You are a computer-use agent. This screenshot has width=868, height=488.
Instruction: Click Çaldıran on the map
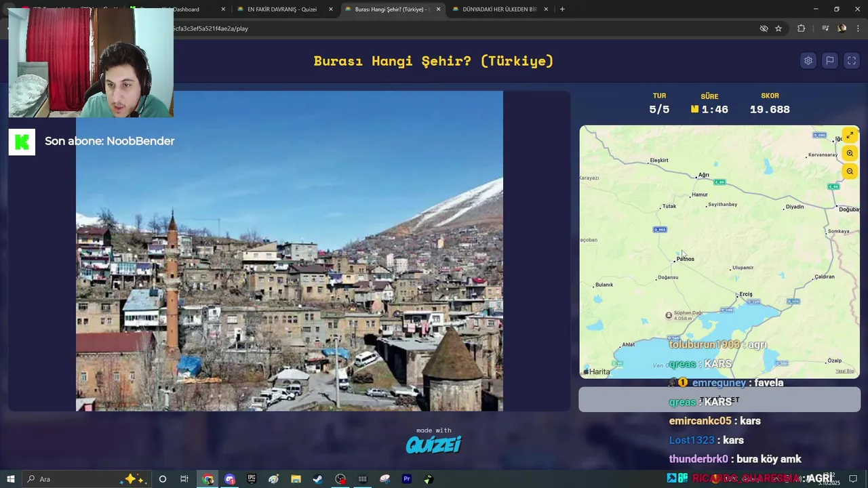[x=824, y=277]
